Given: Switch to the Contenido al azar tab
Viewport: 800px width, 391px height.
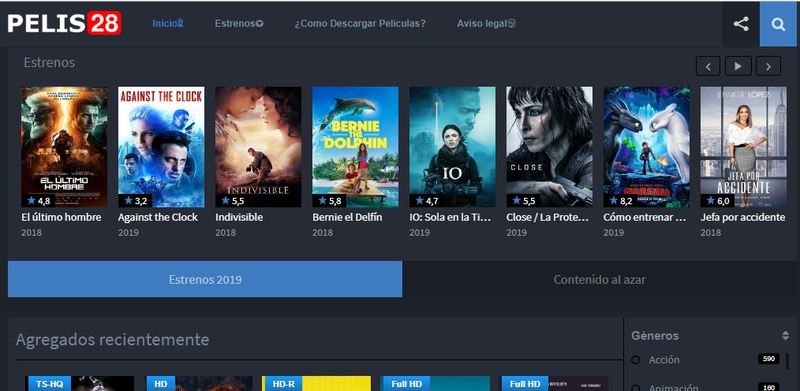Looking at the screenshot, I should click(x=599, y=279).
